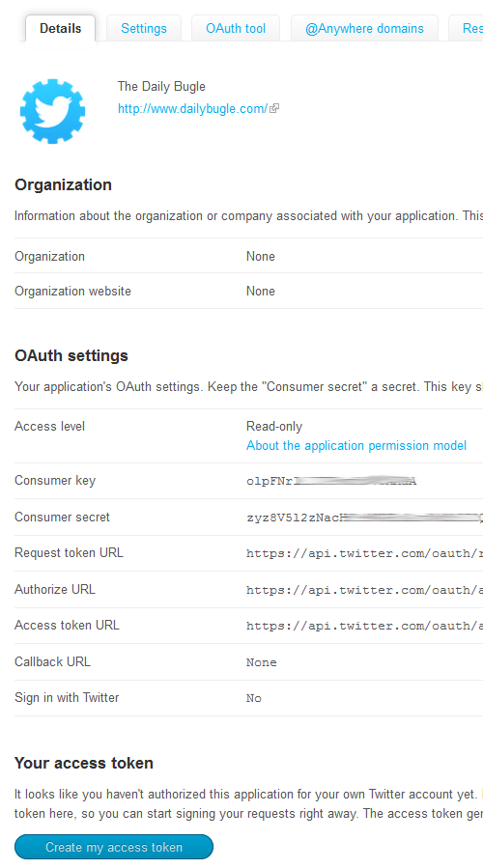Screen dimensions: 483x868
Task: Click the Request token URL label
Action: pos(69,552)
